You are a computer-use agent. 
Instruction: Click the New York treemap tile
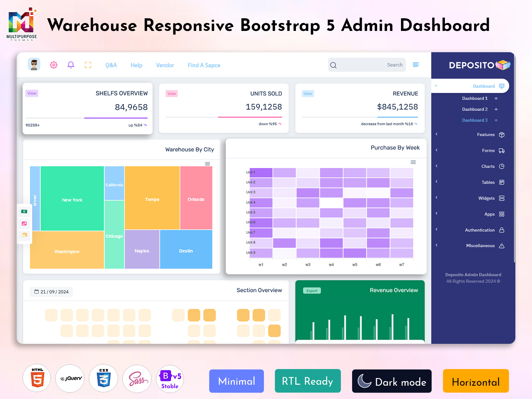pos(72,199)
